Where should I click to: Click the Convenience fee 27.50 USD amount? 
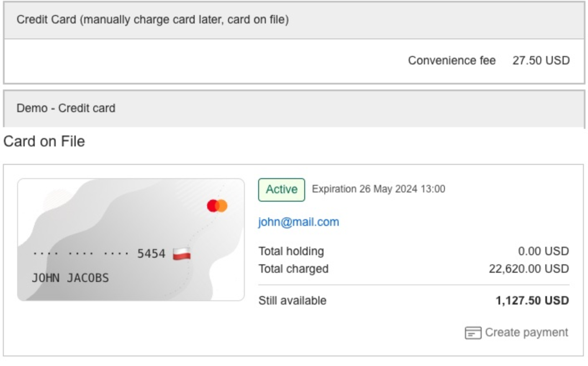[541, 61]
